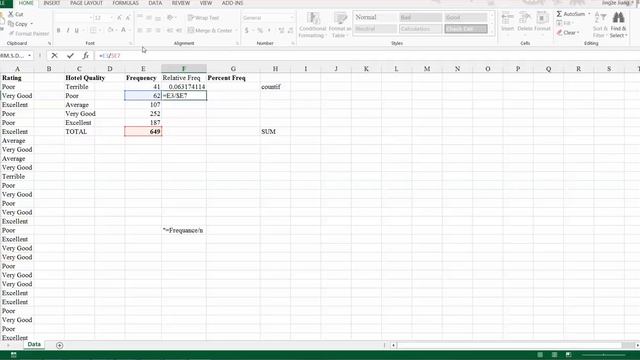Open the Merge & Center dropdown arrow
This screenshot has height=360, width=640.
[x=236, y=31]
